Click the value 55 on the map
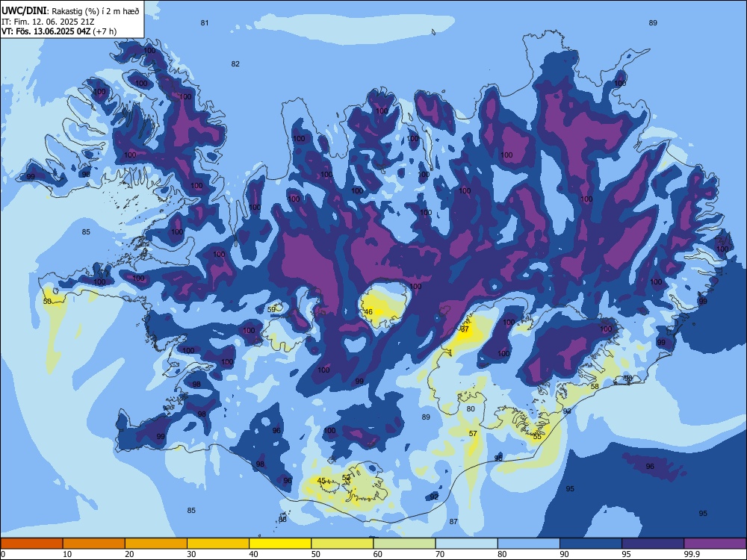The height and width of the screenshot is (560, 747). pyautogui.click(x=537, y=436)
